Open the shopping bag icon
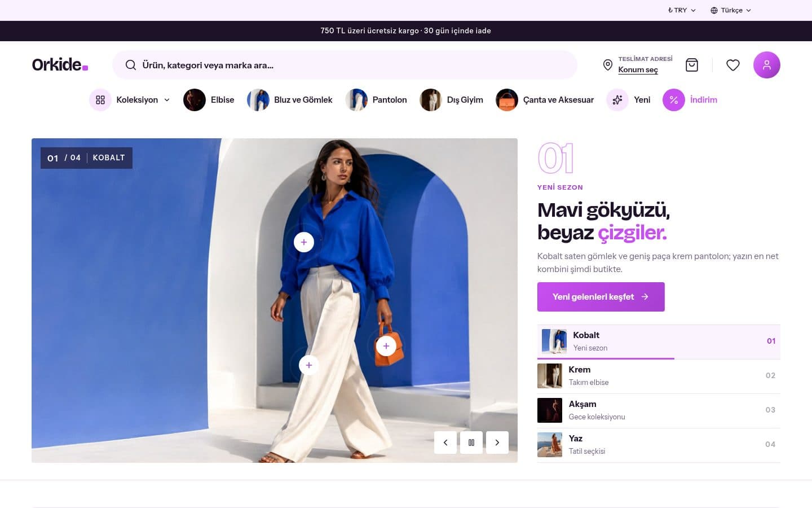This screenshot has height=508, width=812. [x=692, y=65]
